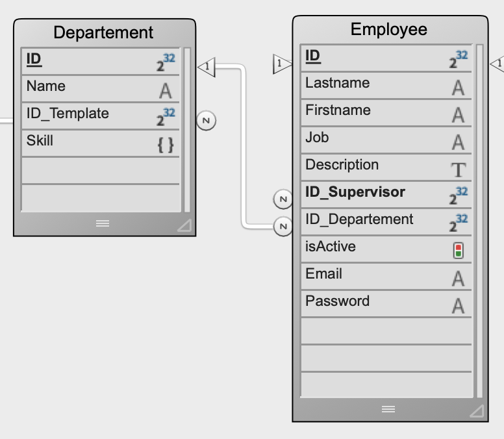Select the N marker beside ID_Supervisor
Screen dimensions: 504x439
(283, 198)
